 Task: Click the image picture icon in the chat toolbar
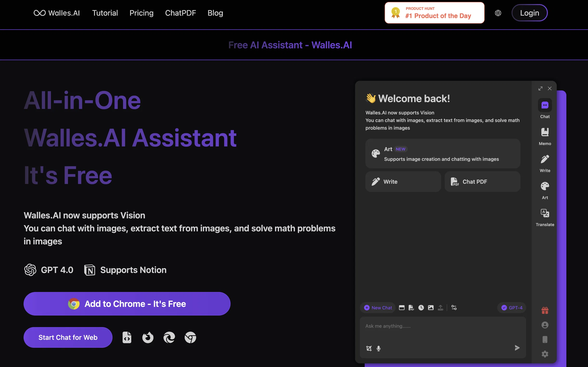coord(431,308)
